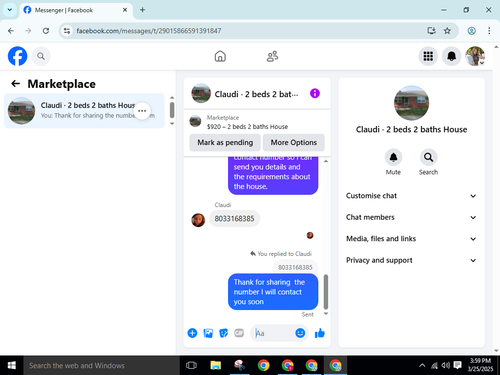
Task: Click Mark as pending button
Action: 225,142
